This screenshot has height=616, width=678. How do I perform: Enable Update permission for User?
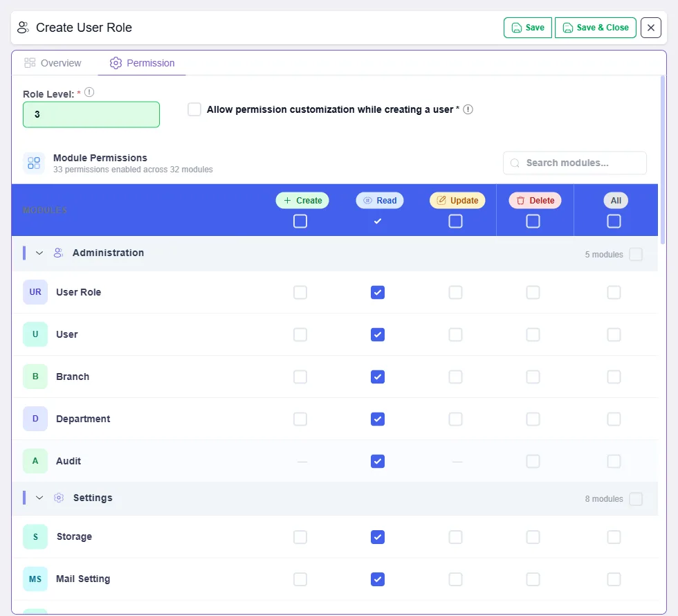(455, 334)
